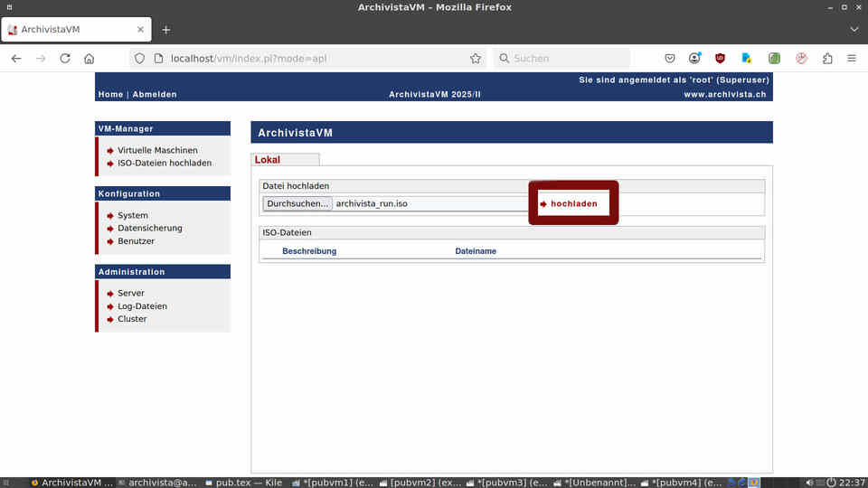Open the Extensions puzzle piece icon
Image resolution: width=868 pixels, height=488 pixels.
tap(827, 58)
